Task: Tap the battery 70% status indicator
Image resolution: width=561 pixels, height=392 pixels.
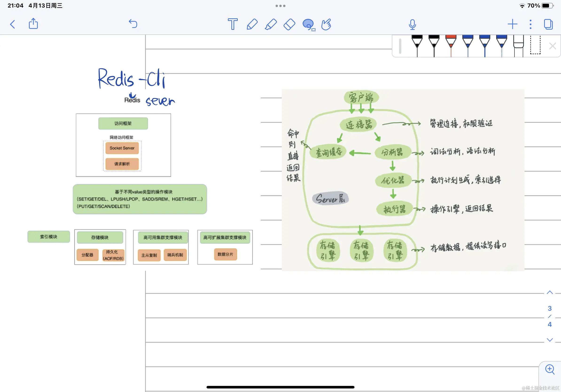Action: [541, 6]
